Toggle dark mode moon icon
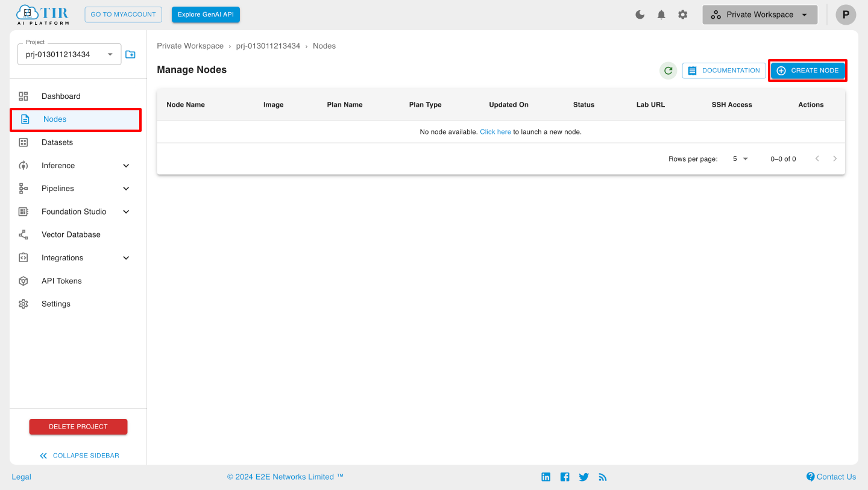Screen dimensions: 868x490 pos(640,14)
